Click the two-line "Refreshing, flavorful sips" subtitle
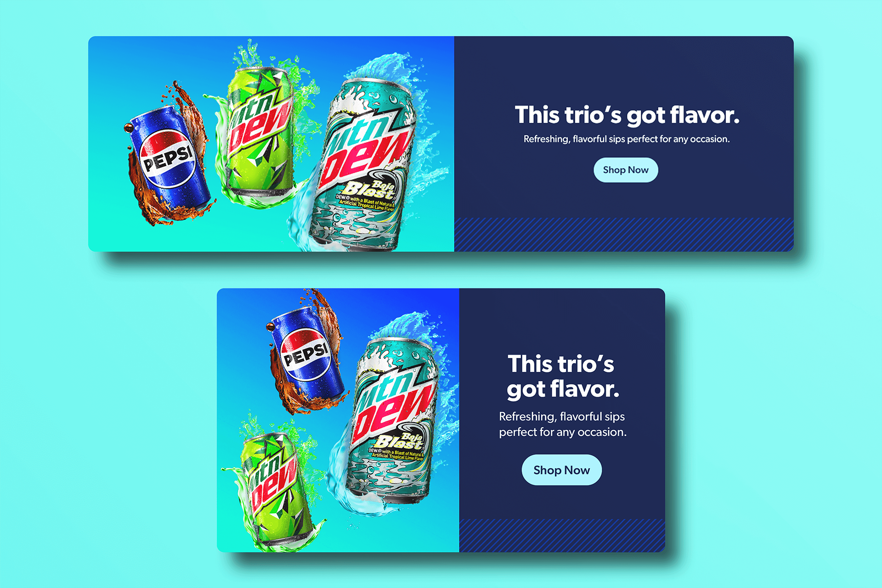Image resolution: width=882 pixels, height=588 pixels. [562, 424]
